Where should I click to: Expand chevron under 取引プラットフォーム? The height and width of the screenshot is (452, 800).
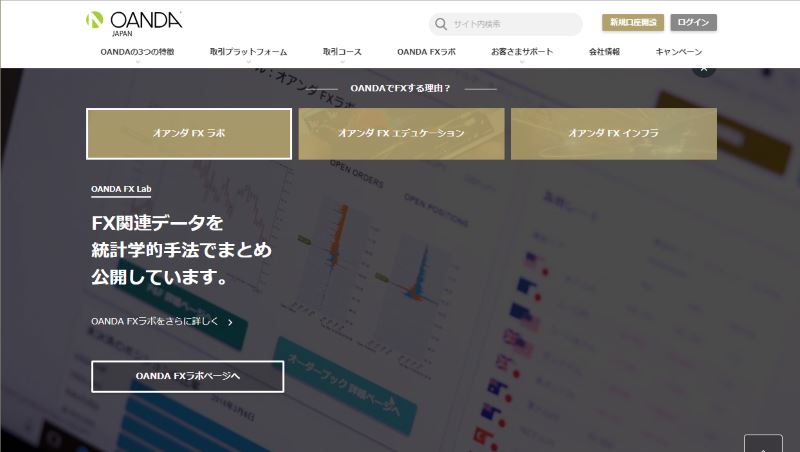[x=248, y=62]
